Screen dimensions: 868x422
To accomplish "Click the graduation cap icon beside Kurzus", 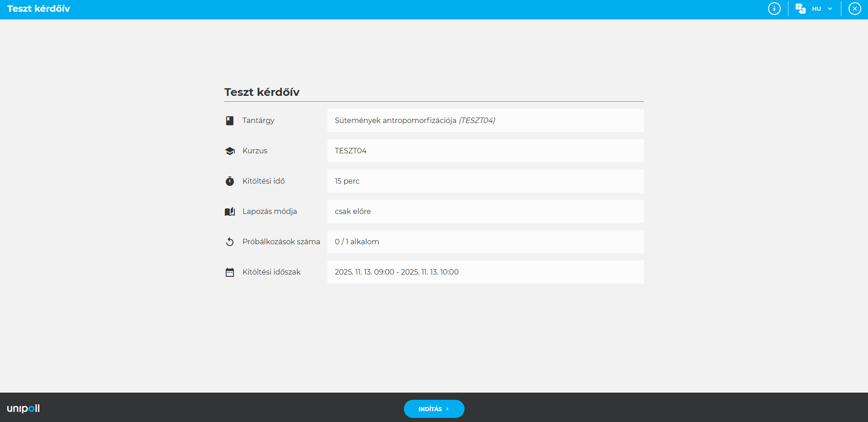I will [230, 151].
